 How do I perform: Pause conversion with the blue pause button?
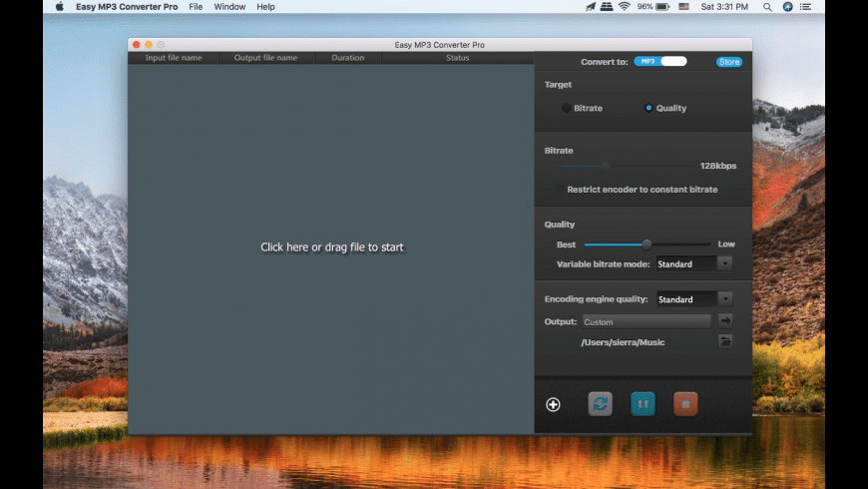pyautogui.click(x=643, y=404)
